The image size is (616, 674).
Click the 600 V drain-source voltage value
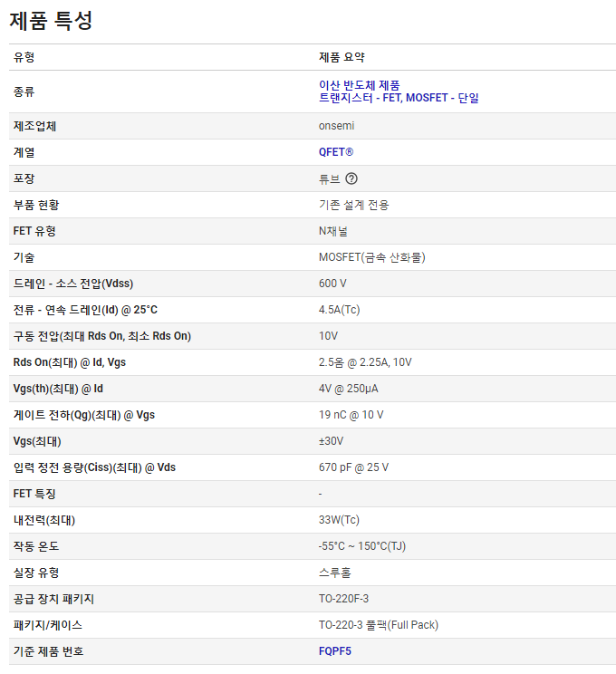coord(332,284)
